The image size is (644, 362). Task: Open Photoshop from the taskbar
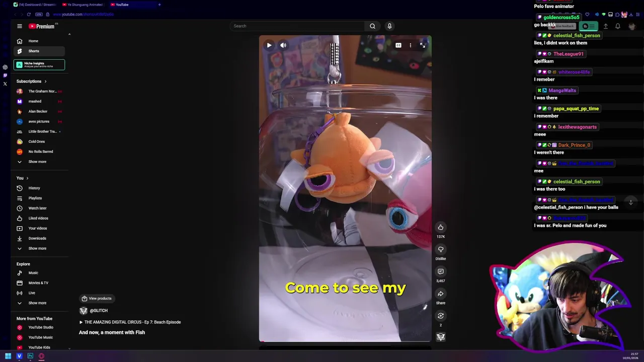pos(30,356)
